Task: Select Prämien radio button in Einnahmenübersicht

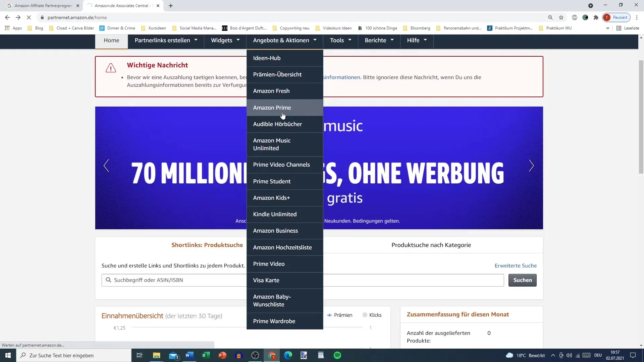Action: 329,315
